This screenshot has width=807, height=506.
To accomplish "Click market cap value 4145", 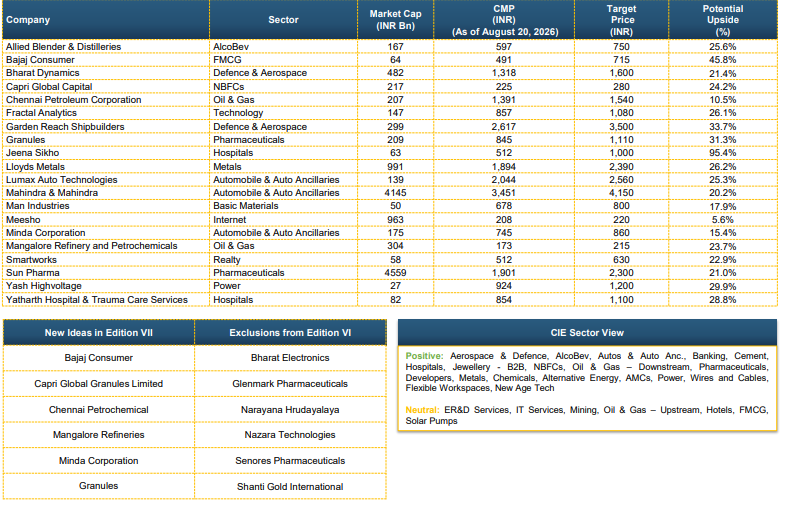I will pos(395,193).
